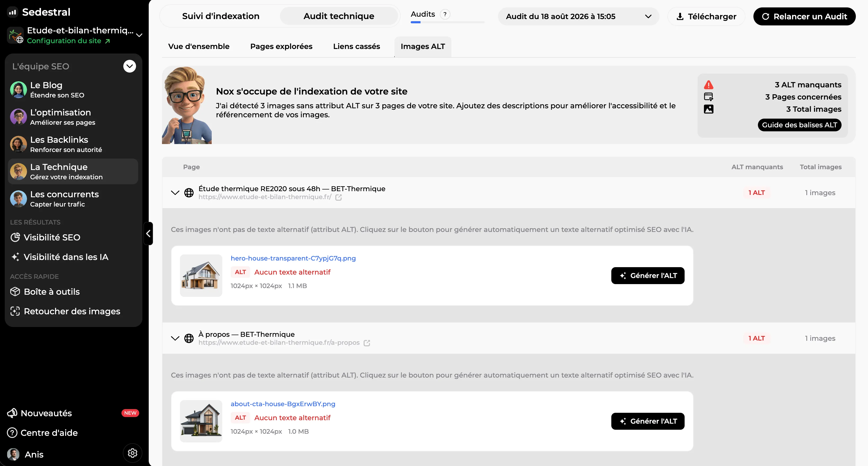This screenshot has width=868, height=466.
Task: Open external link icon for /a-propos URL
Action: pos(367,343)
